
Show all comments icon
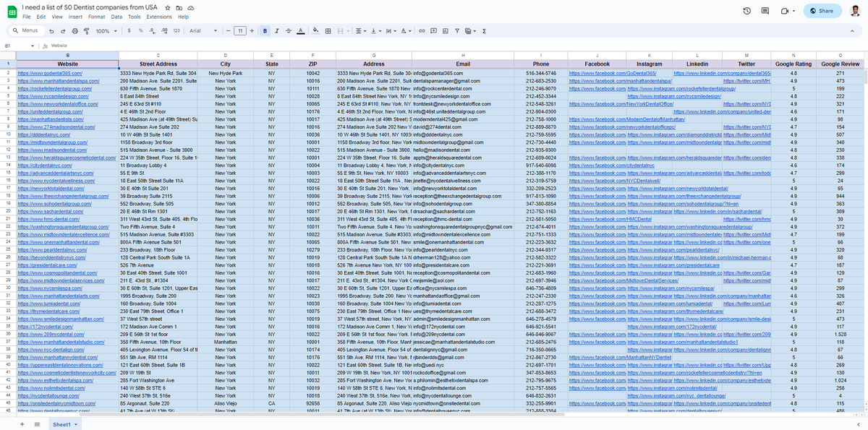click(x=765, y=11)
